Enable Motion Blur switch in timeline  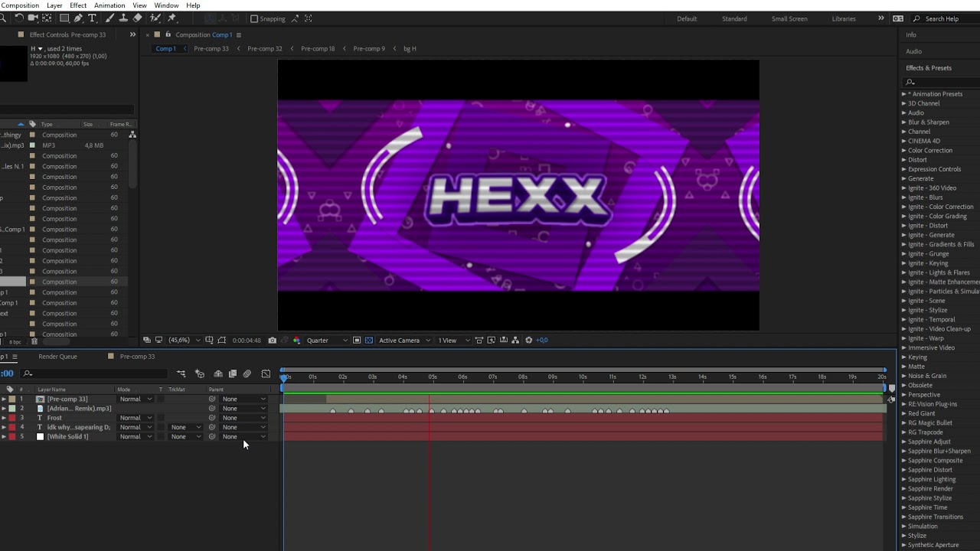[247, 373]
